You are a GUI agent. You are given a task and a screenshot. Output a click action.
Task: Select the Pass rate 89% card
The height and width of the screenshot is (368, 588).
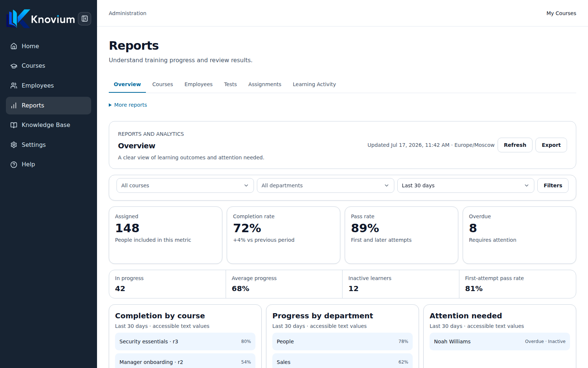point(401,235)
